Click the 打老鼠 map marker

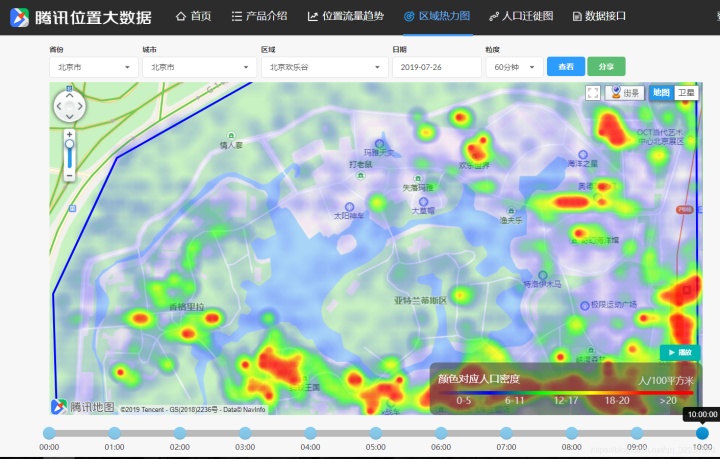361,175
